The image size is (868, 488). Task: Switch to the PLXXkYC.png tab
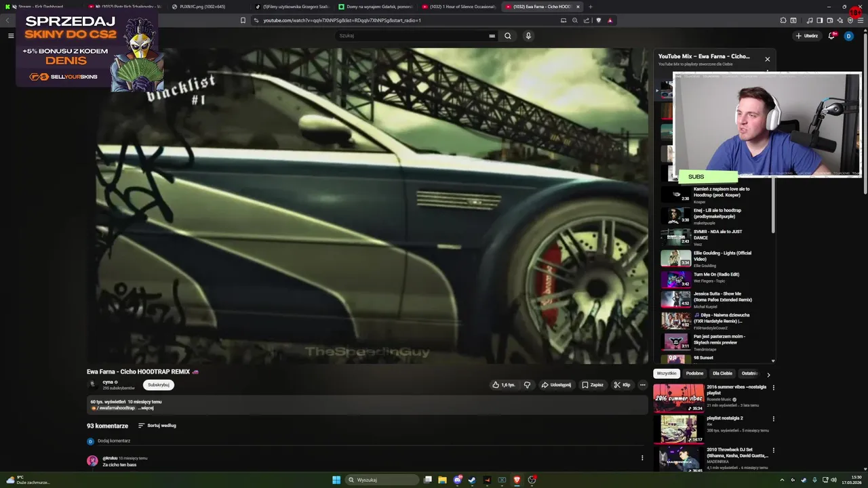[x=210, y=7]
